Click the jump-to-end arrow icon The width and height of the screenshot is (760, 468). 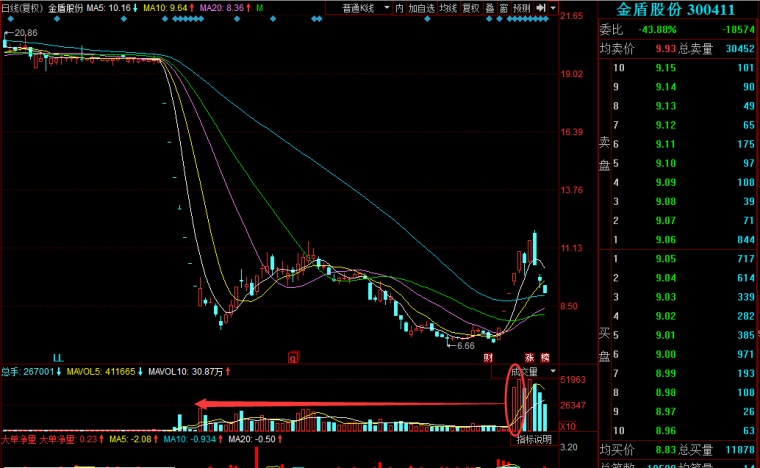(x=539, y=8)
